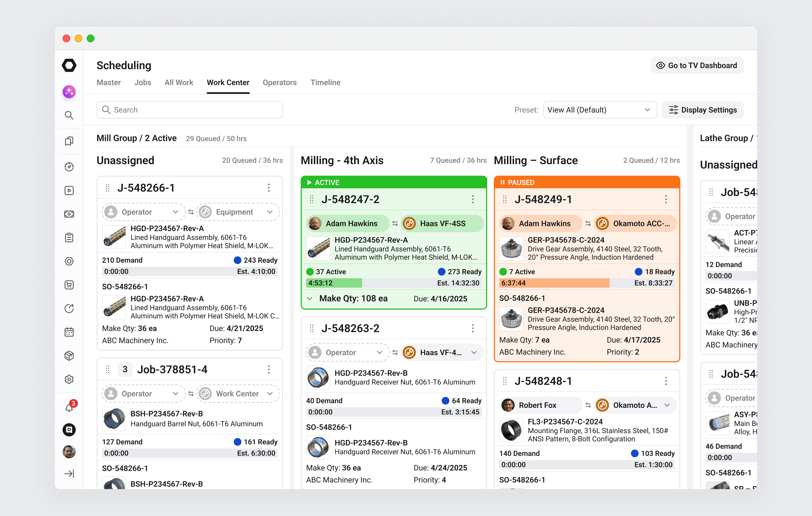Open the documents copy icon in sidebar
This screenshot has width=812, height=516.
(69, 141)
